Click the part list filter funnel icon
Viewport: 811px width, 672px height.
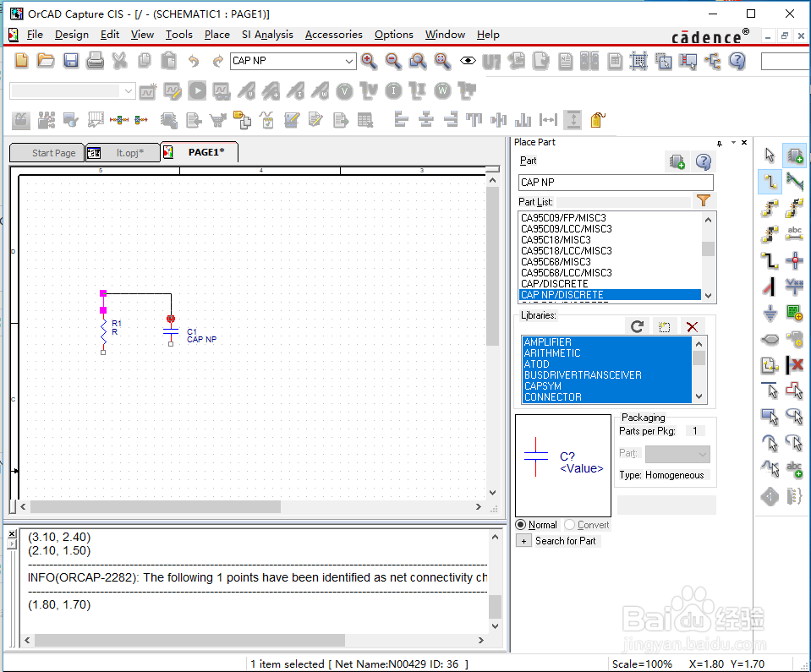tap(704, 200)
